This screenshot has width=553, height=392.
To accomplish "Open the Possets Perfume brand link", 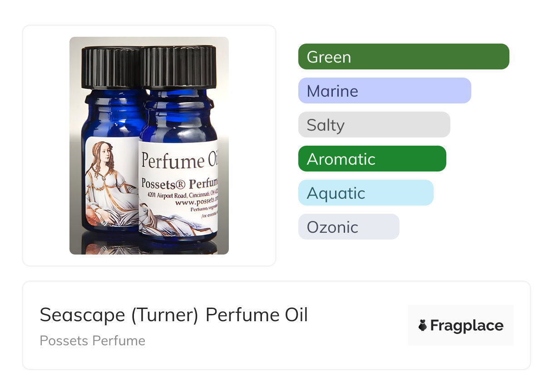I will point(93,341).
